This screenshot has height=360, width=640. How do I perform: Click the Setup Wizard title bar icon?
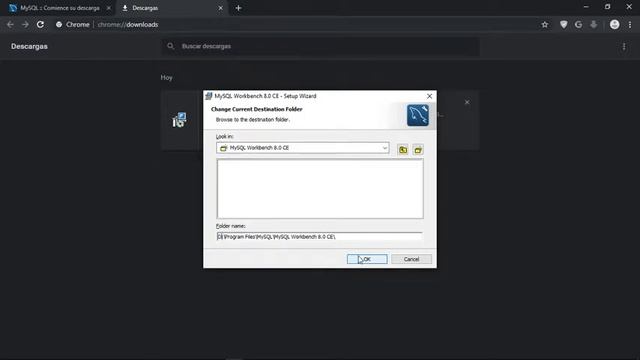tap(209, 96)
